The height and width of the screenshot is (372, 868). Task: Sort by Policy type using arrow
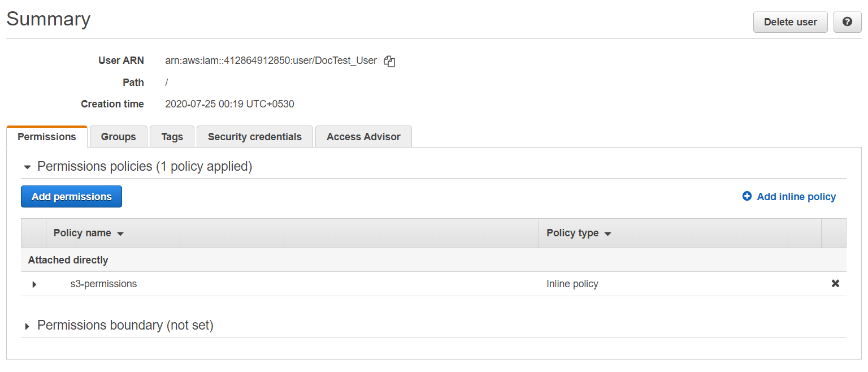[608, 233]
